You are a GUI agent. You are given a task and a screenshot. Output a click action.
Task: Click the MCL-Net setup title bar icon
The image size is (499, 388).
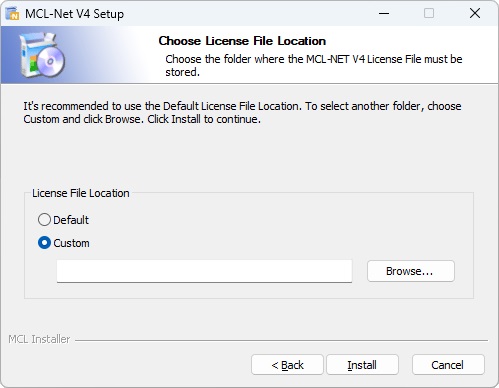[x=13, y=14]
